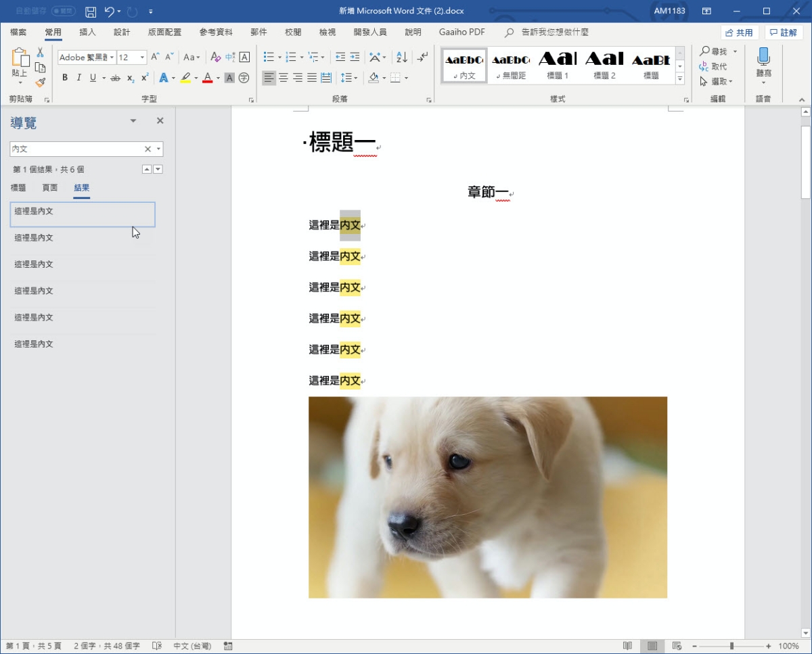The height and width of the screenshot is (654, 812).
Task: Open the 插入 ribbon tab
Action: coord(87,32)
